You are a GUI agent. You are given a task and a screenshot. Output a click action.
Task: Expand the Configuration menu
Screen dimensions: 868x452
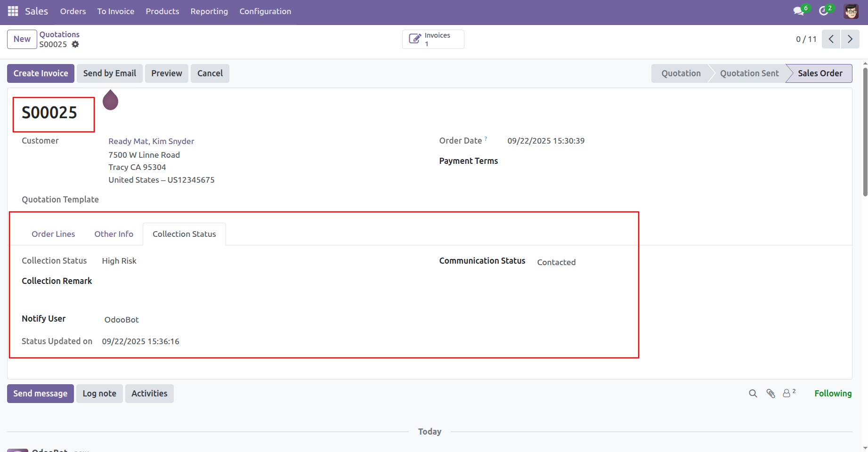[265, 11]
